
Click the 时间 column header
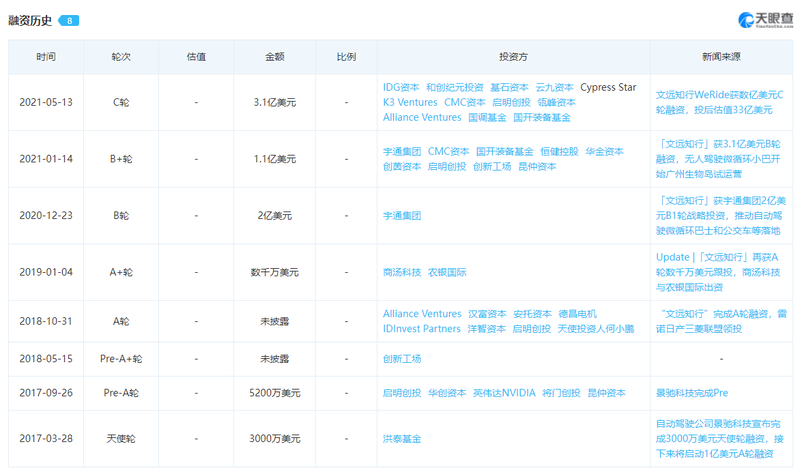pyautogui.click(x=46, y=57)
